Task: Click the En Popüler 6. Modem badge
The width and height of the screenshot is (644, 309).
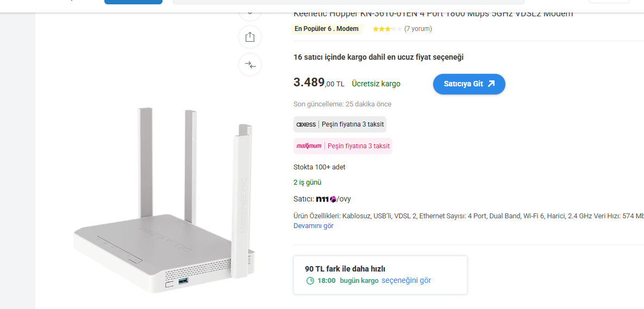Action: [x=327, y=29]
